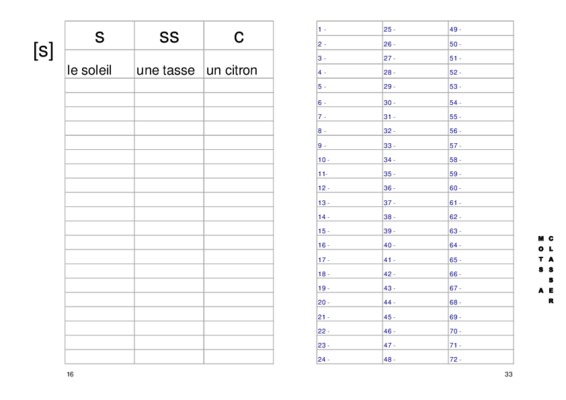Screen dimensions: 566x400
Task: Select the 'une tasse' example cell
Action: (169, 64)
